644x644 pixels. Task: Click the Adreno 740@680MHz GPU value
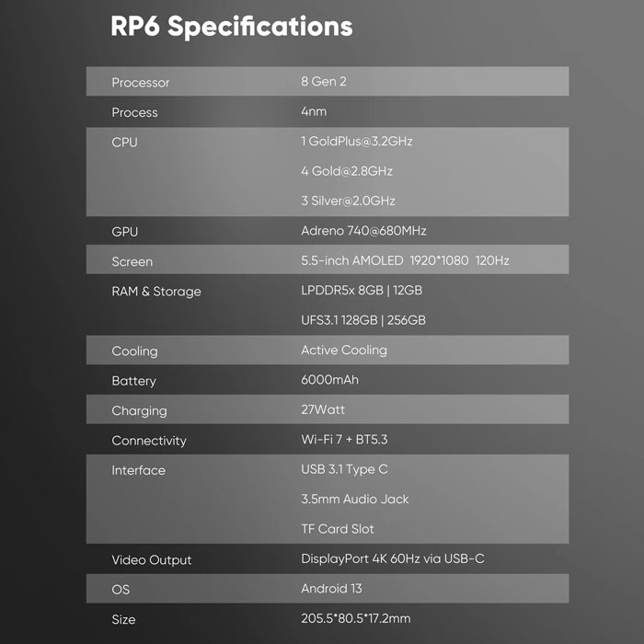coord(363,231)
